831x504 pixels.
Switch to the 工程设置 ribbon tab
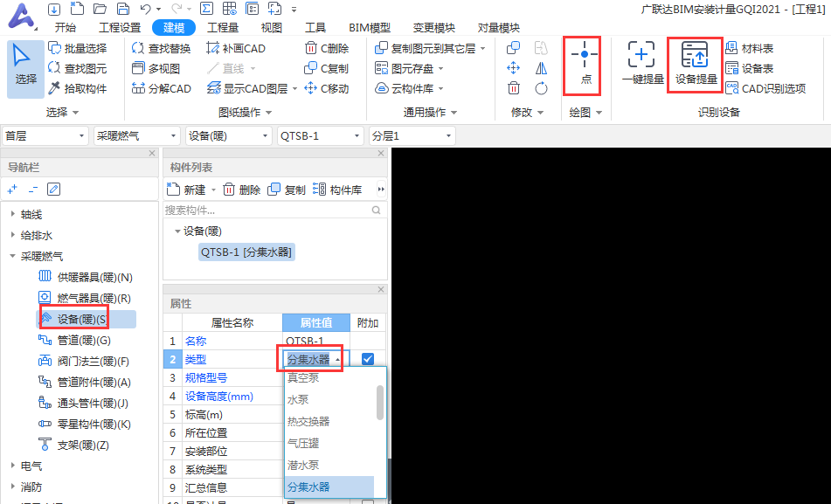[x=120, y=28]
